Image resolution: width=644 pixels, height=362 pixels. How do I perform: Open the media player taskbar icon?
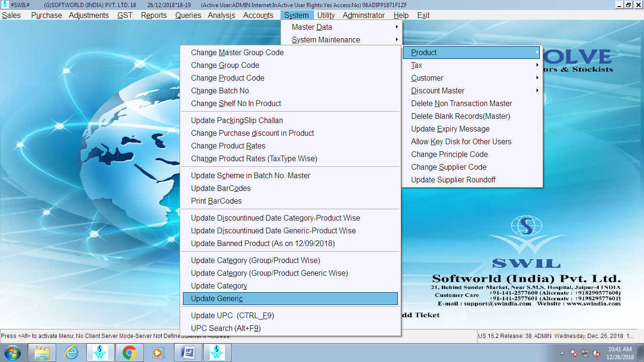click(158, 353)
